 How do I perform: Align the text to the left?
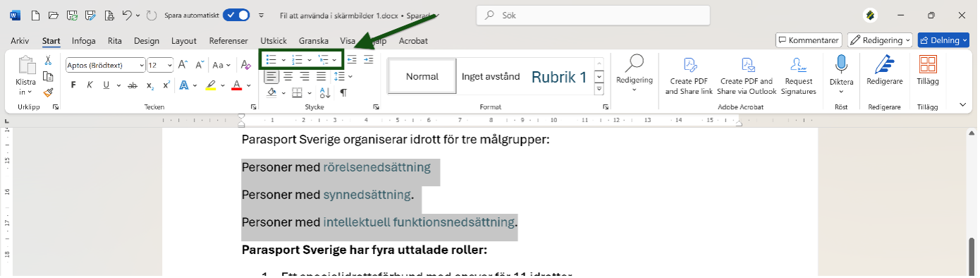pyautogui.click(x=271, y=76)
